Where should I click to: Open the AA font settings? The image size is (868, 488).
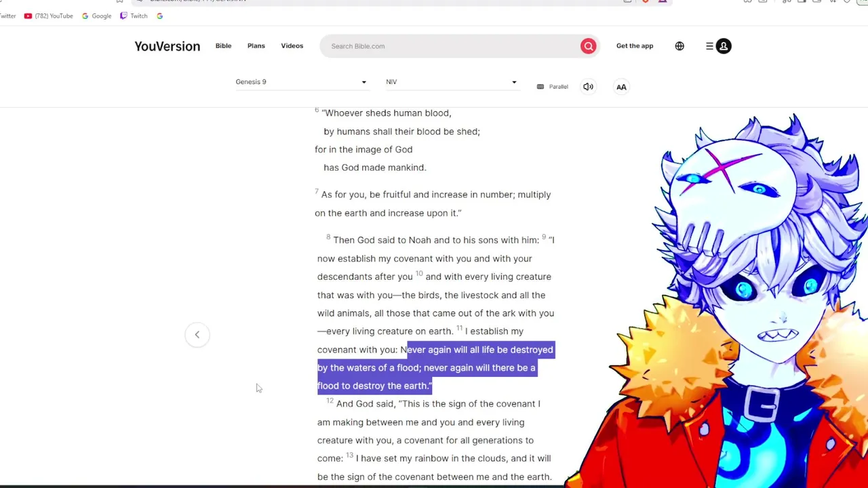(621, 87)
